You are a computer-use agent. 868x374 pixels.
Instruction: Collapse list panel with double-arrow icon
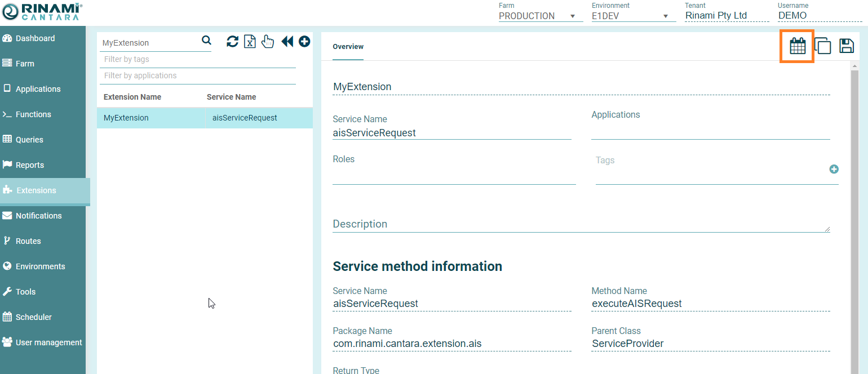pyautogui.click(x=287, y=41)
